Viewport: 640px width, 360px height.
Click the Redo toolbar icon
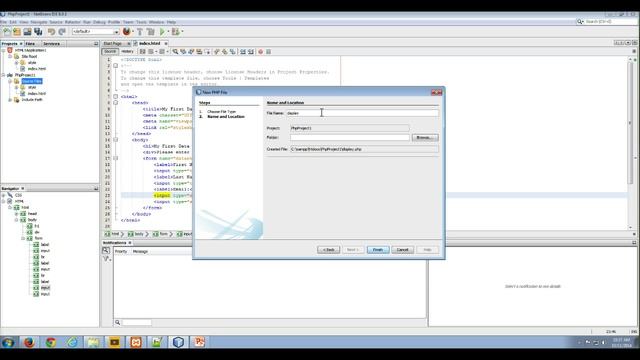62,31
